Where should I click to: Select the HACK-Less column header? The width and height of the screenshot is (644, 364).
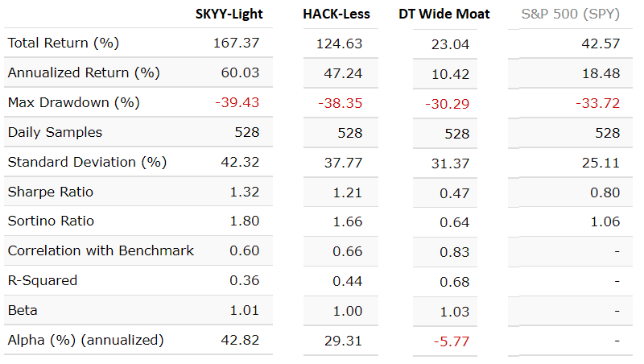click(x=336, y=14)
